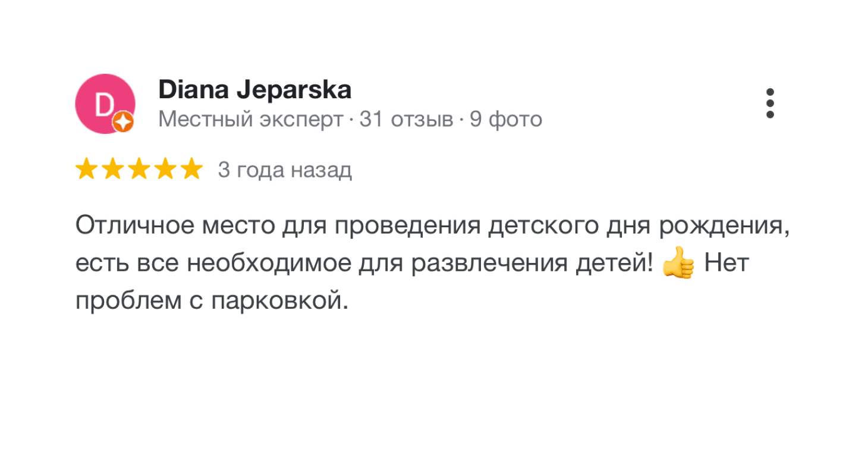The image size is (868, 476).
Task: Open the three-dot more options menu
Action: pyautogui.click(x=770, y=104)
